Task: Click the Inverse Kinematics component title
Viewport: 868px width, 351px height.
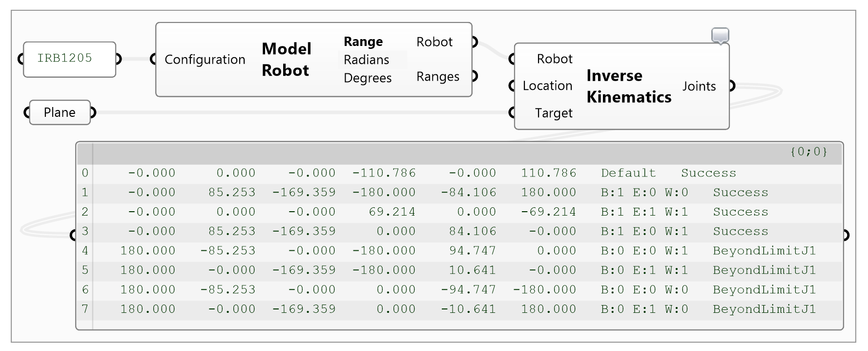Action: click(x=629, y=86)
